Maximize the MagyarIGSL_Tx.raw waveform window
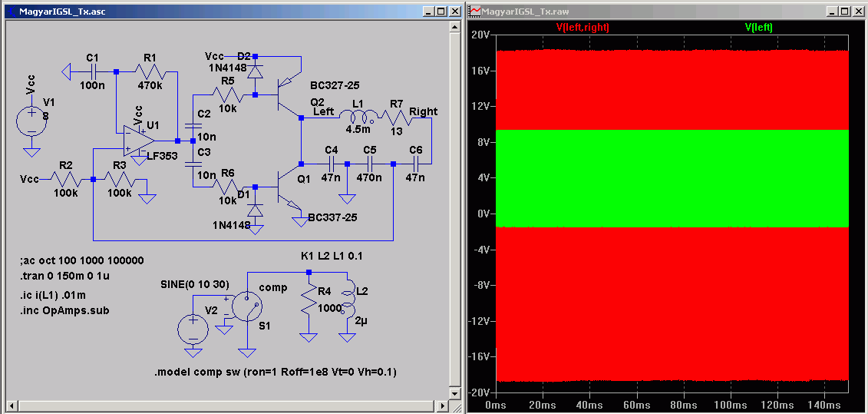Image resolution: width=868 pixels, height=414 pixels. [x=843, y=12]
